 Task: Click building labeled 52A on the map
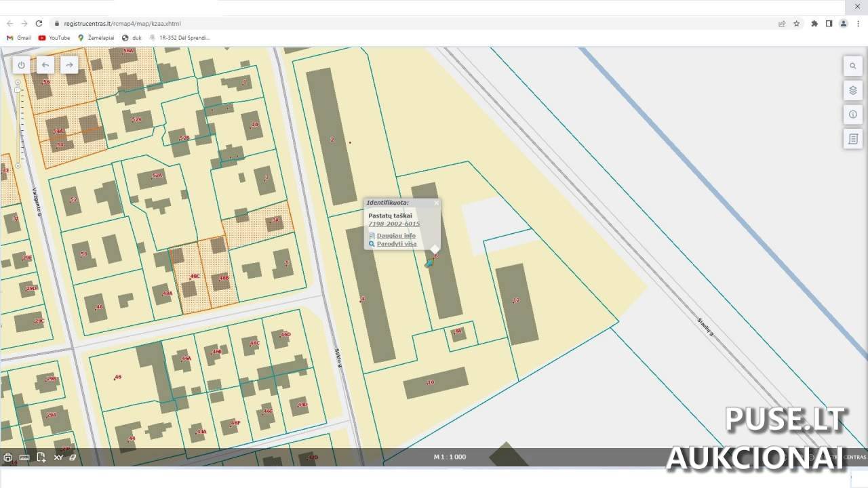pos(153,179)
